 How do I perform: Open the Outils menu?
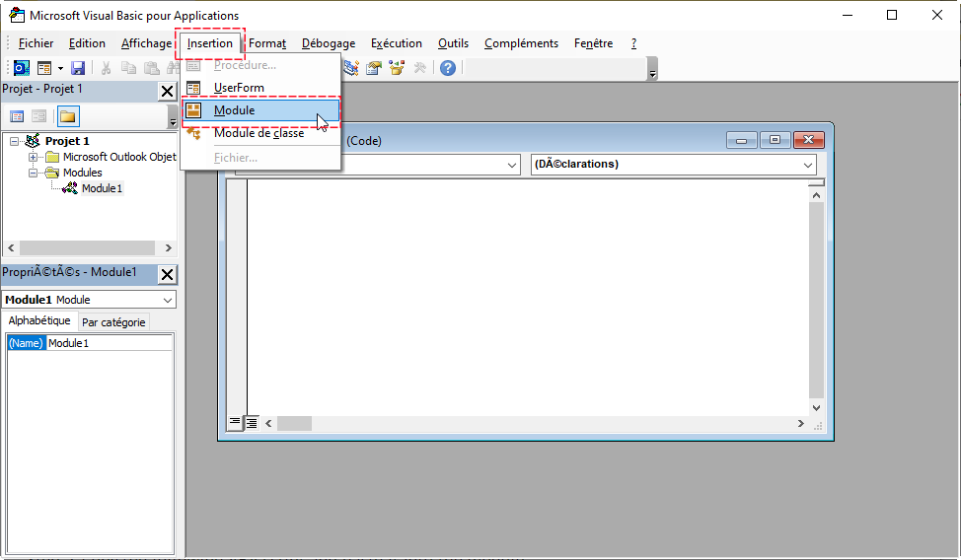[x=453, y=43]
